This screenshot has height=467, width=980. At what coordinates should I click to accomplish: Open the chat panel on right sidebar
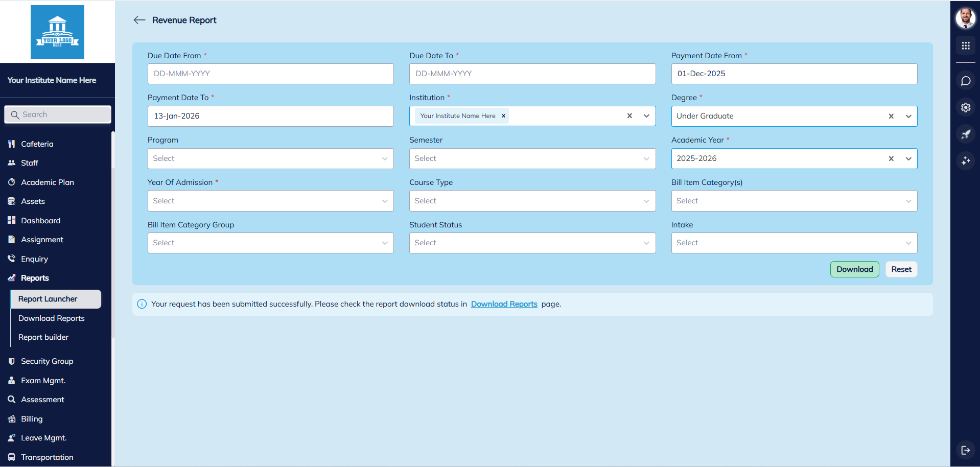[x=966, y=80]
